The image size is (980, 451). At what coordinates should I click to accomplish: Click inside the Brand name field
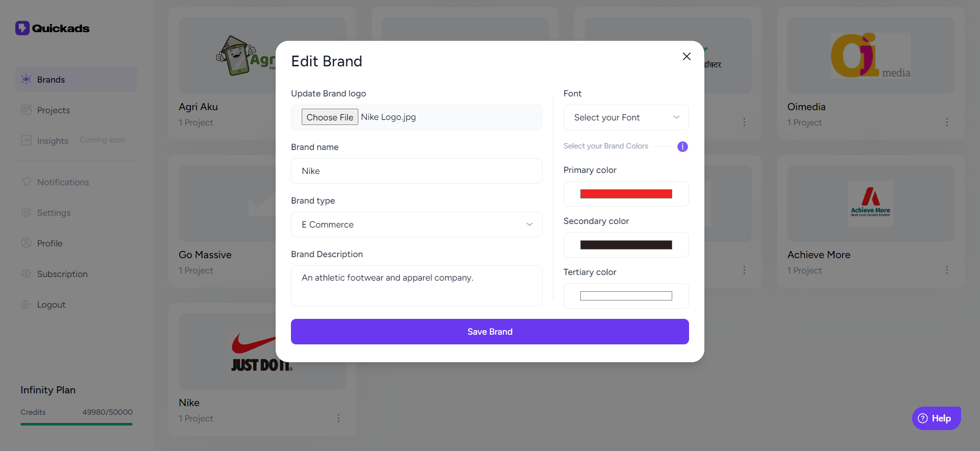416,171
